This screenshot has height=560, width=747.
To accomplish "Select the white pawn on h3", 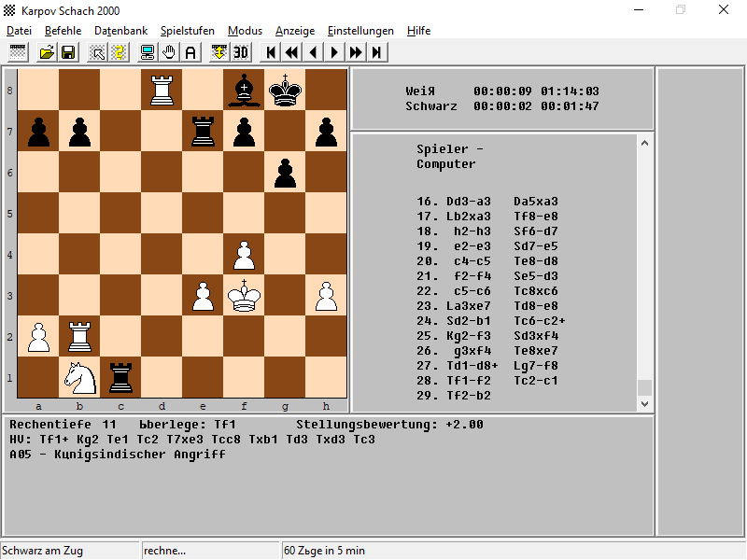I will (326, 295).
